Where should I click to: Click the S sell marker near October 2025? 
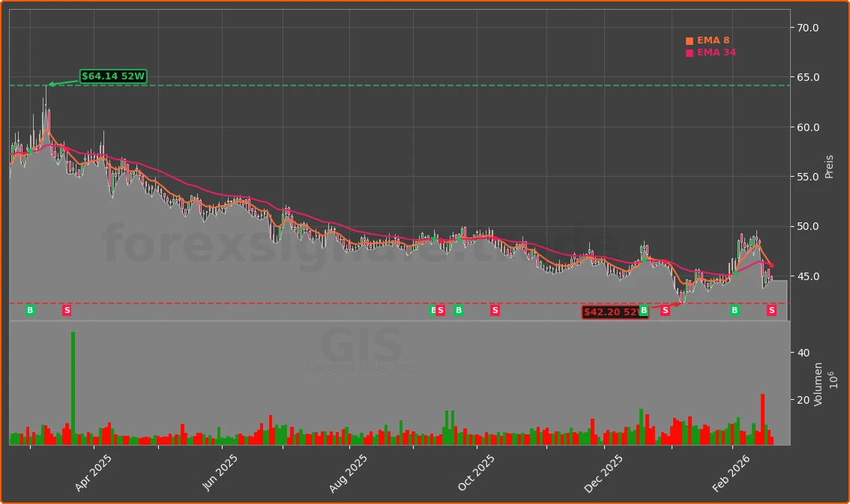pos(495,310)
